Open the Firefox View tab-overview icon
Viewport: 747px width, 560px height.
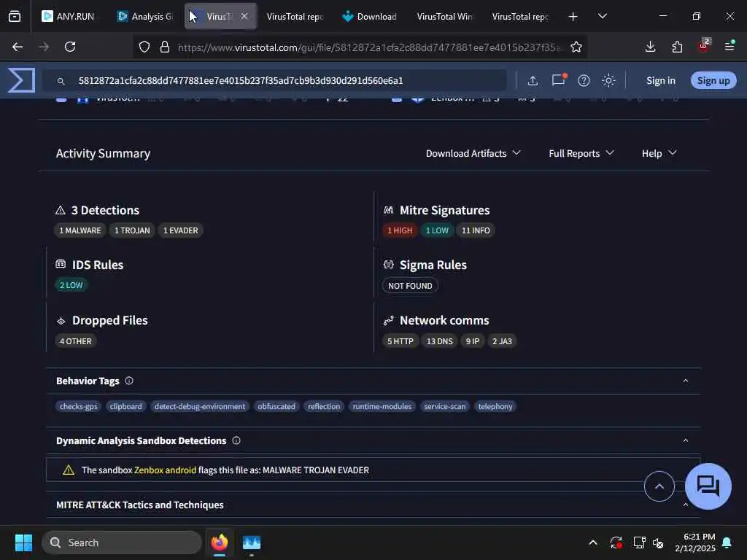click(15, 17)
